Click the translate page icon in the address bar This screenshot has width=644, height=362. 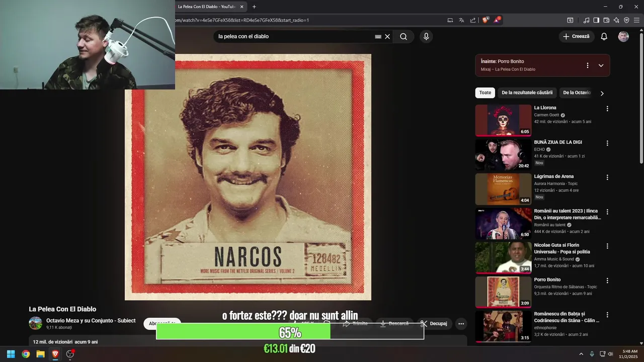click(x=461, y=20)
